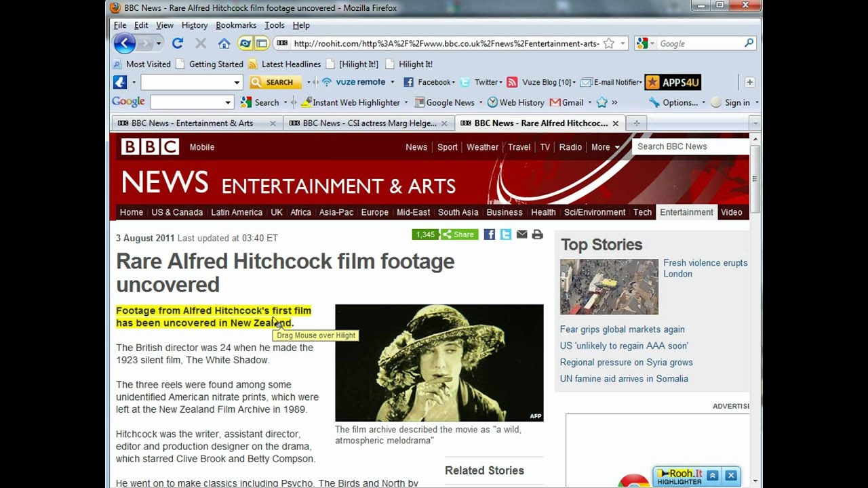
Task: Open Facebook in the toolbar
Action: tap(428, 82)
